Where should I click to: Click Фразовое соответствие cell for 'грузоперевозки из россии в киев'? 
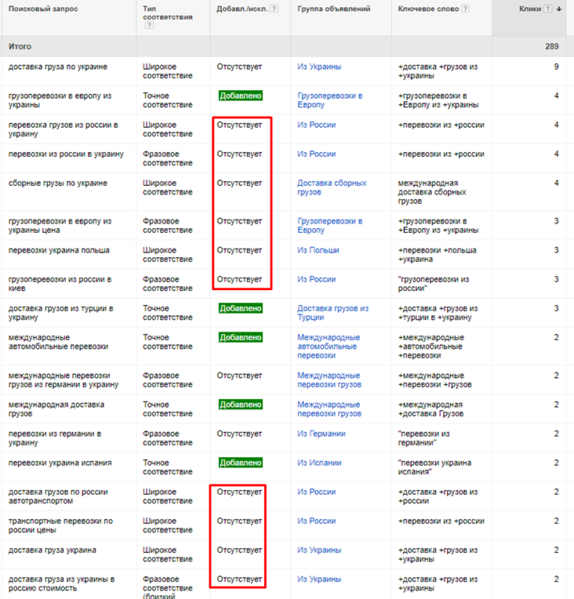click(x=168, y=283)
